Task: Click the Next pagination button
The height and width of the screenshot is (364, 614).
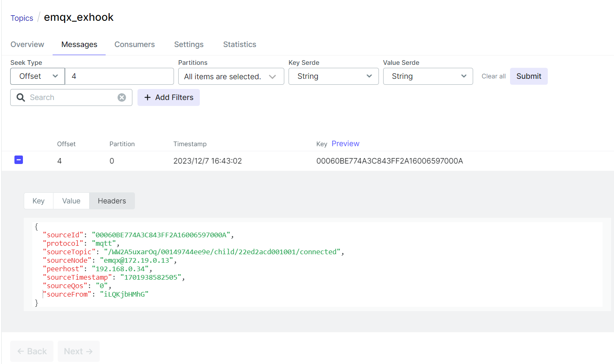Action: click(79, 351)
